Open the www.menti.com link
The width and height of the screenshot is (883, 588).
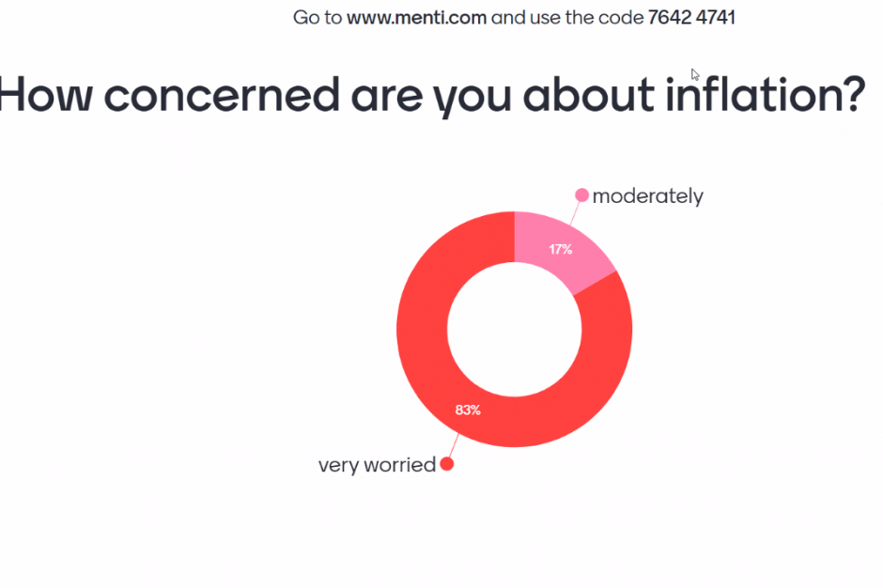click(x=417, y=18)
